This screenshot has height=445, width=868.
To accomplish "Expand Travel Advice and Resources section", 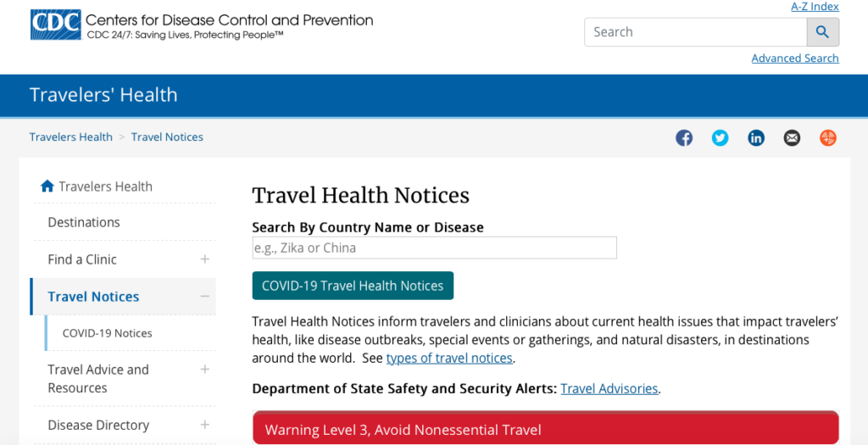I will pos(205,370).
